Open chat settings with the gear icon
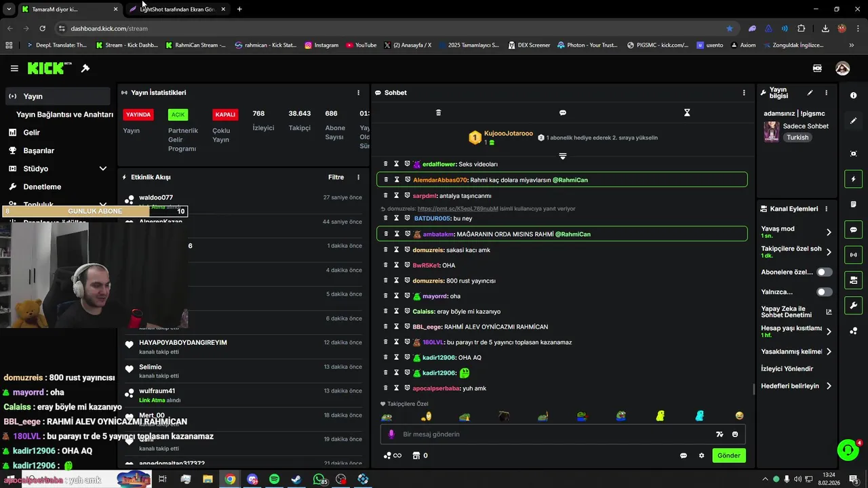The height and width of the screenshot is (488, 868). click(x=701, y=455)
